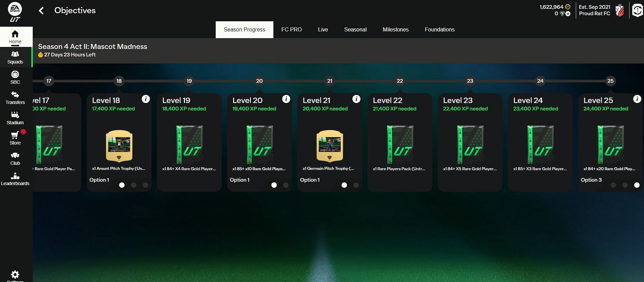Screen dimensions: 644x282
Task: Open the info icon on Level 20 card
Action: (x=286, y=99)
